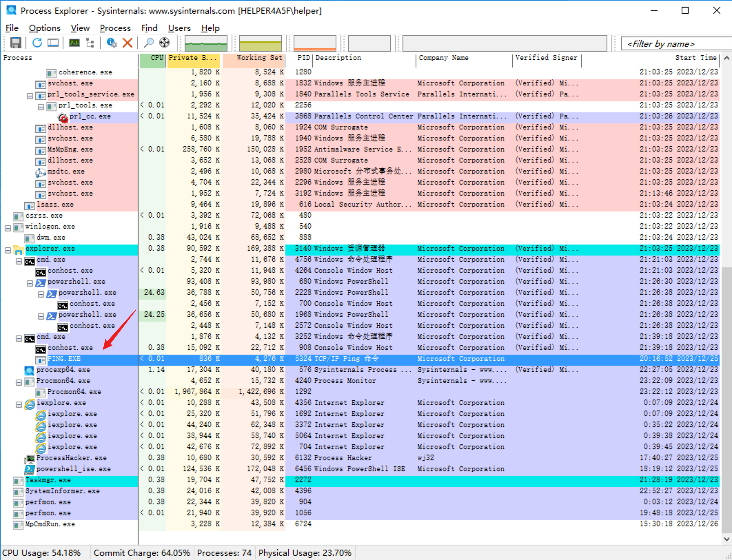Toggle the lower pane view icon

pos(53,43)
